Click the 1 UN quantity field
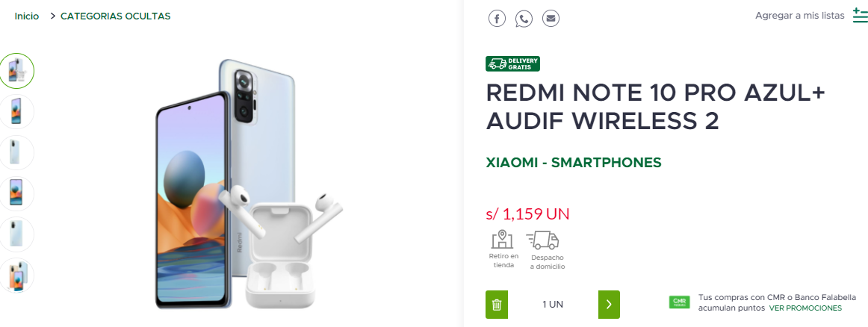868x327 pixels. click(x=553, y=305)
